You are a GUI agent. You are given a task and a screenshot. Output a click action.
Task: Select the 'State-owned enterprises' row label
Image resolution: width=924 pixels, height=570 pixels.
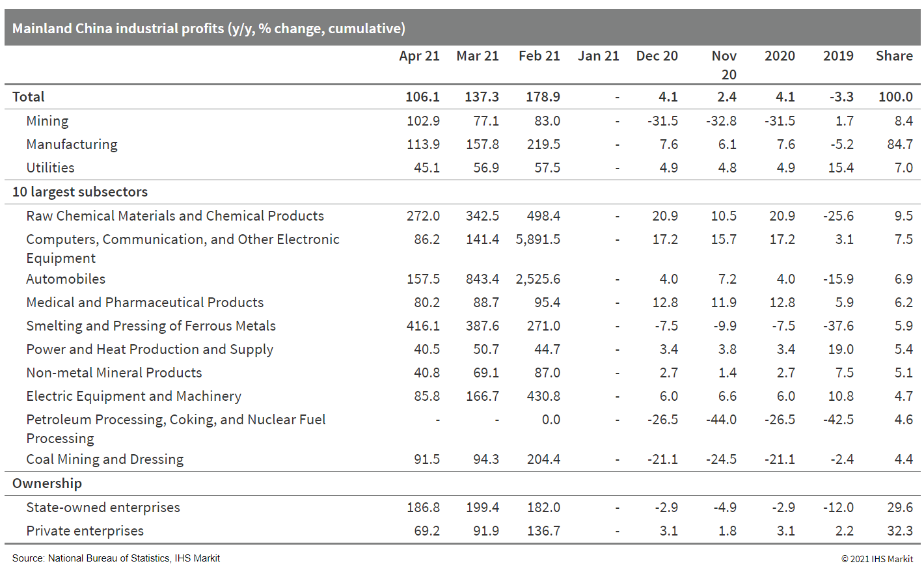pyautogui.click(x=103, y=508)
